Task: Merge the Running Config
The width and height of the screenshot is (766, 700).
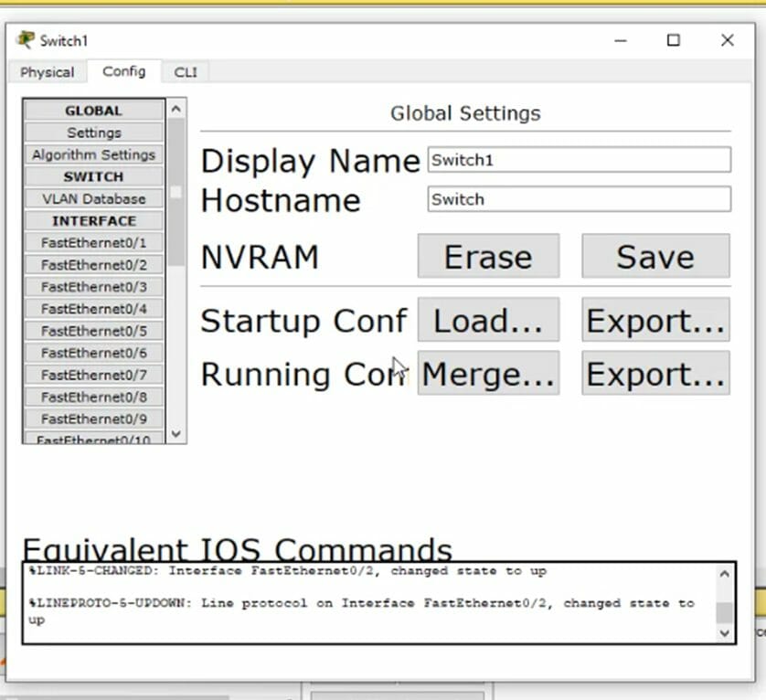Action: point(487,373)
